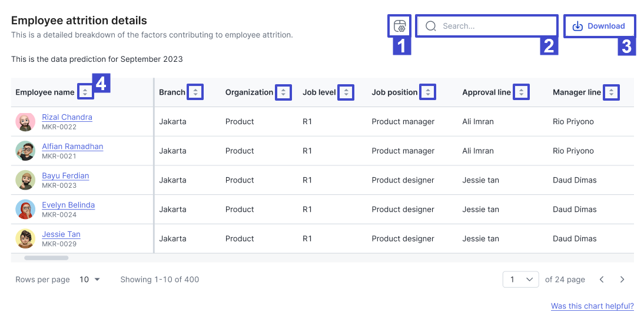
Task: Click the 'Was this chart helpful?' link
Action: click(592, 306)
